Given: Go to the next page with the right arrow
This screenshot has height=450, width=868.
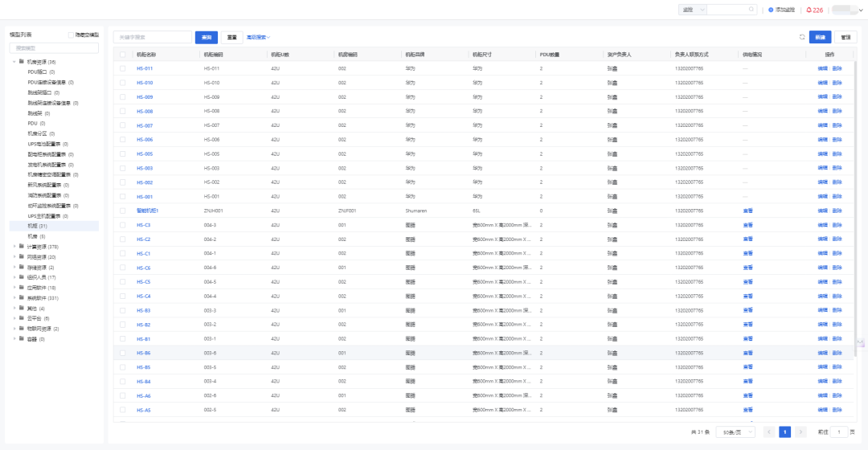Looking at the screenshot, I should click(x=800, y=432).
